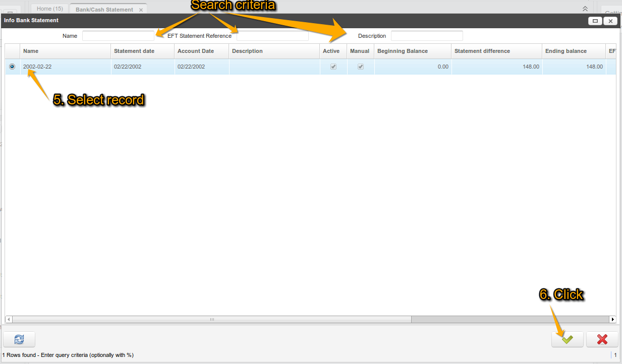This screenshot has height=364, width=622.
Task: Click the red X cancel button
Action: pos(602,339)
